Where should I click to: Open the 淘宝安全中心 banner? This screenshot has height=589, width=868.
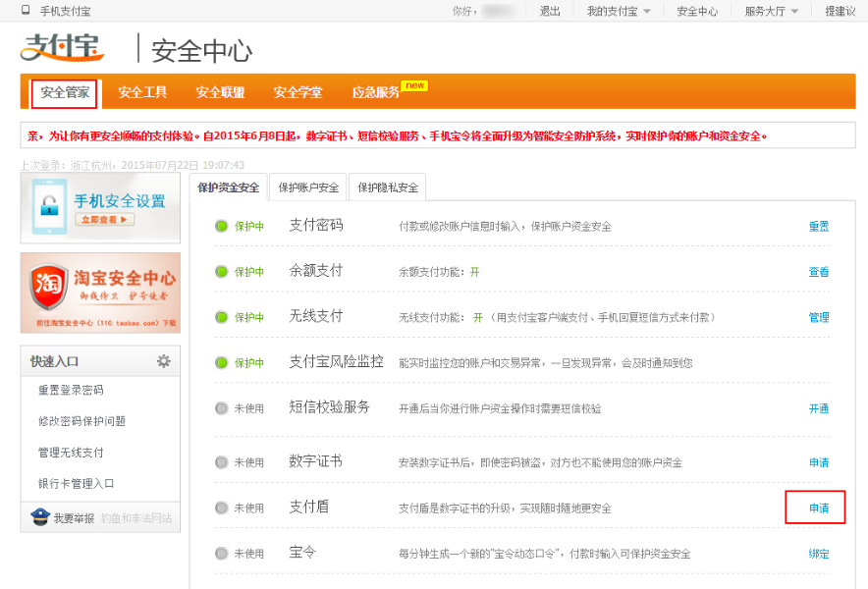point(100,293)
